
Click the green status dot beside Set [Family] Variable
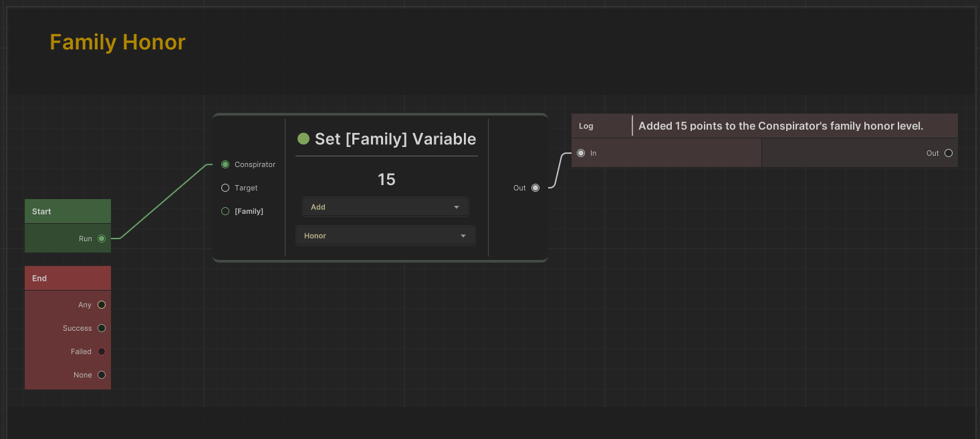coord(303,139)
